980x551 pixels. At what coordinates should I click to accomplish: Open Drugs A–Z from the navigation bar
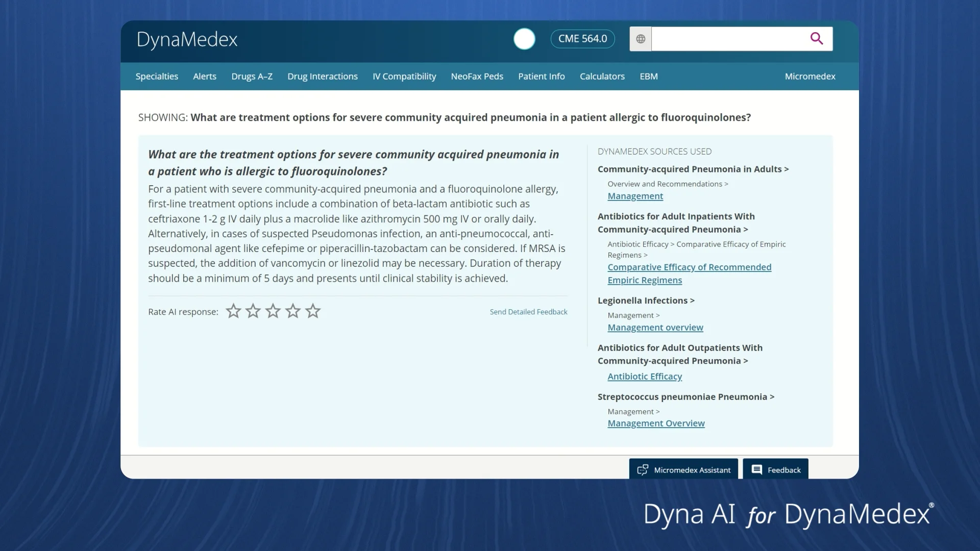[x=252, y=76]
